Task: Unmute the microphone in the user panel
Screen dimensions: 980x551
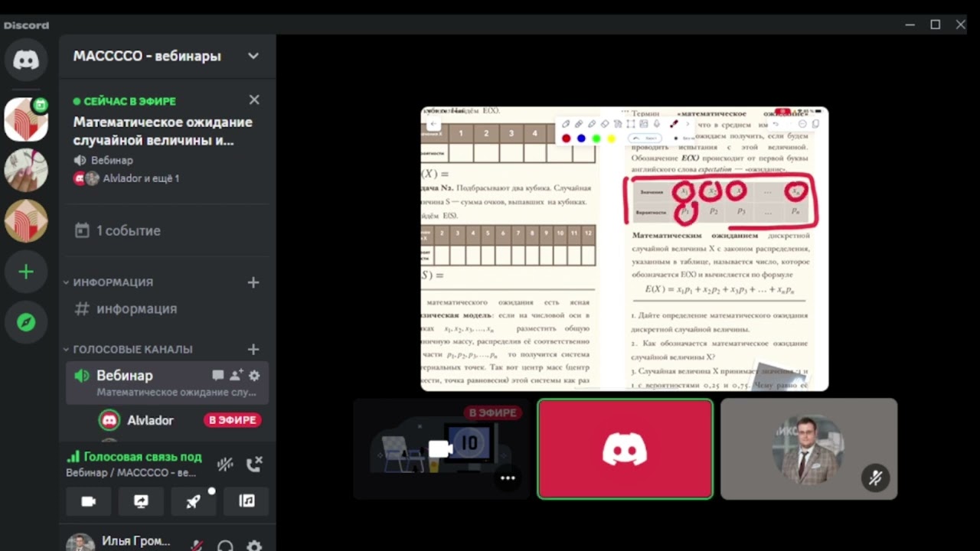Action: [x=197, y=546]
